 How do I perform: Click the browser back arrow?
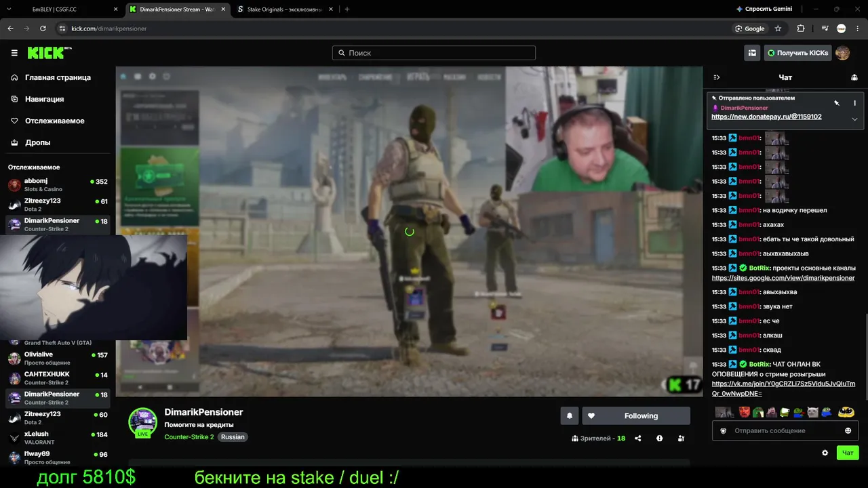(x=10, y=28)
